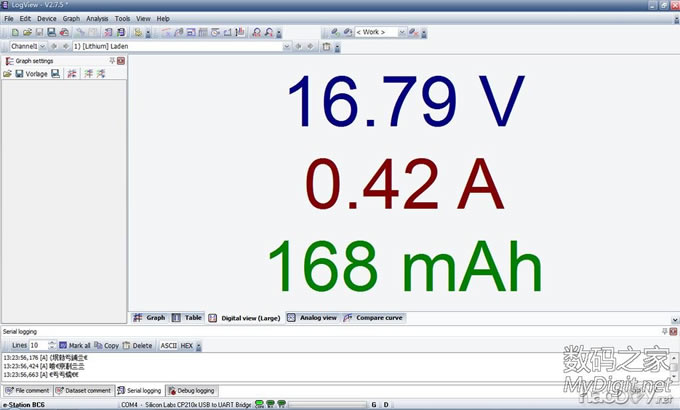Open the Analysis menu

pyautogui.click(x=97, y=18)
